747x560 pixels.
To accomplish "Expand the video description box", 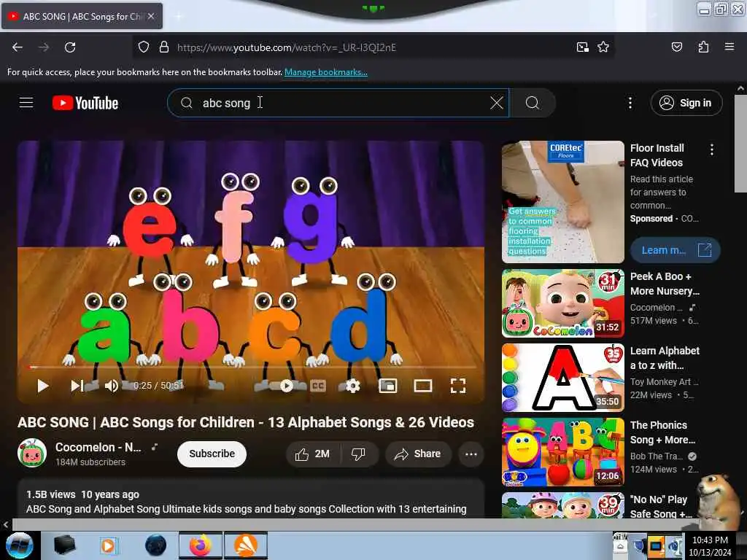I will tap(251, 499).
